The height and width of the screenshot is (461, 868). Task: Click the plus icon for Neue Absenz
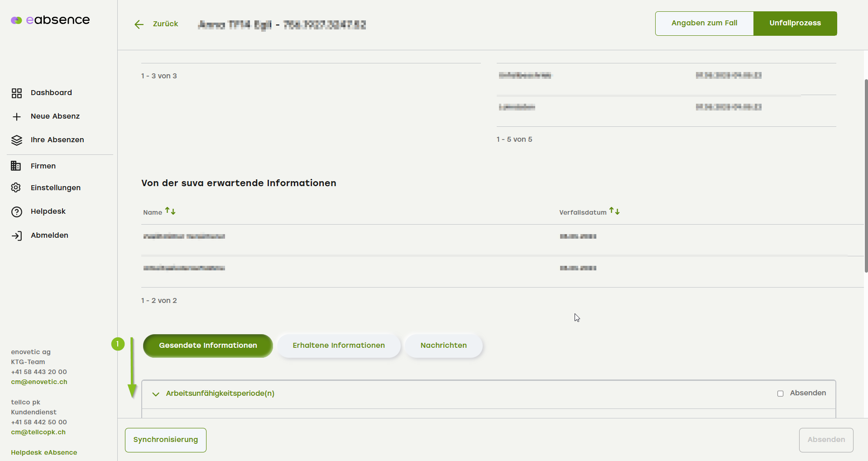[x=17, y=117]
